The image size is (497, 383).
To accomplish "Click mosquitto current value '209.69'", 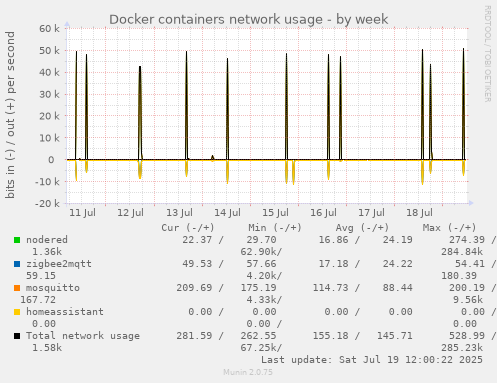I will 194,288.
